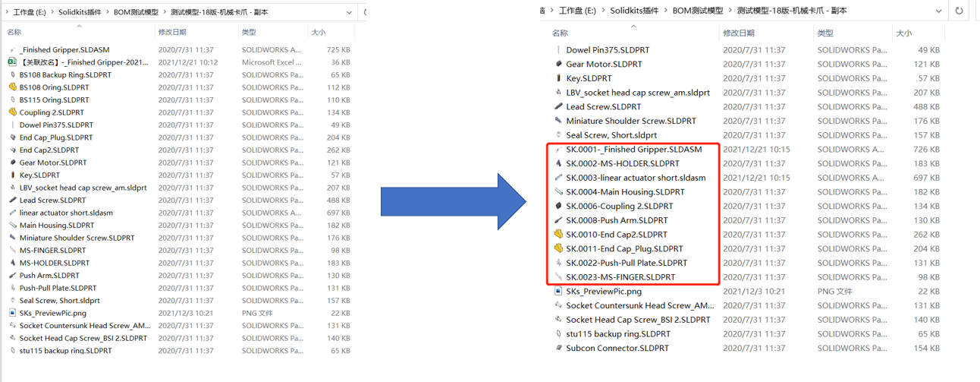980x382 pixels.
Task: Select the SK.0023-MS-FINGER.SLDPRT file
Action: (620, 277)
